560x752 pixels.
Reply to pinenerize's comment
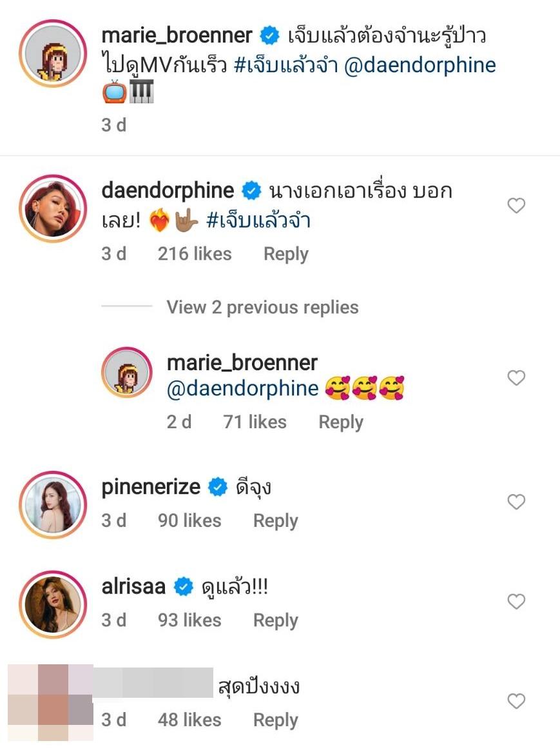[275, 521]
